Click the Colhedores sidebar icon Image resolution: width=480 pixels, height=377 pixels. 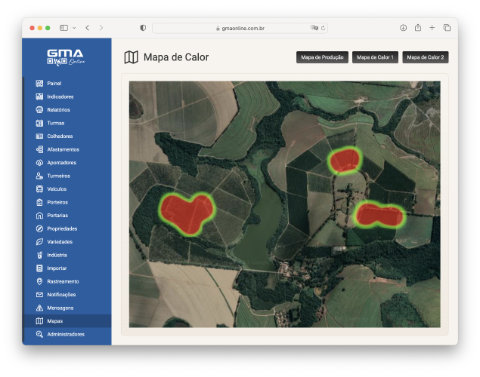coord(39,136)
